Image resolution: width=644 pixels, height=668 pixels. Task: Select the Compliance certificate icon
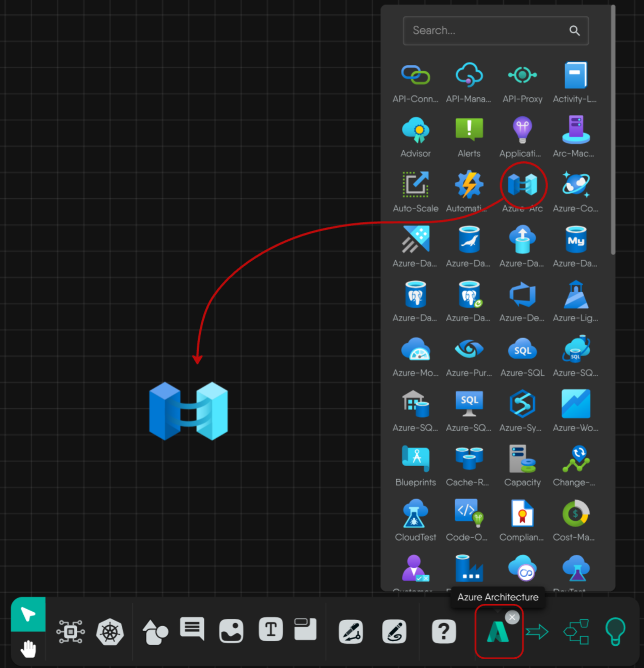pyautogui.click(x=522, y=513)
